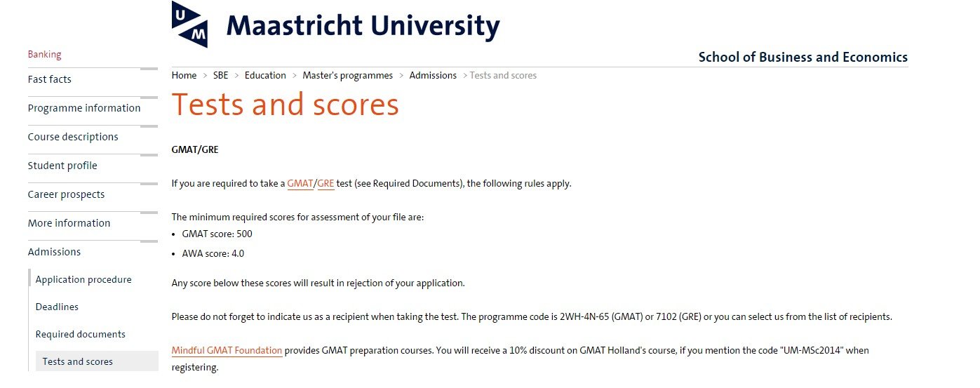Go to the Course descriptions section
This screenshot has height=388, width=980.
coord(72,137)
